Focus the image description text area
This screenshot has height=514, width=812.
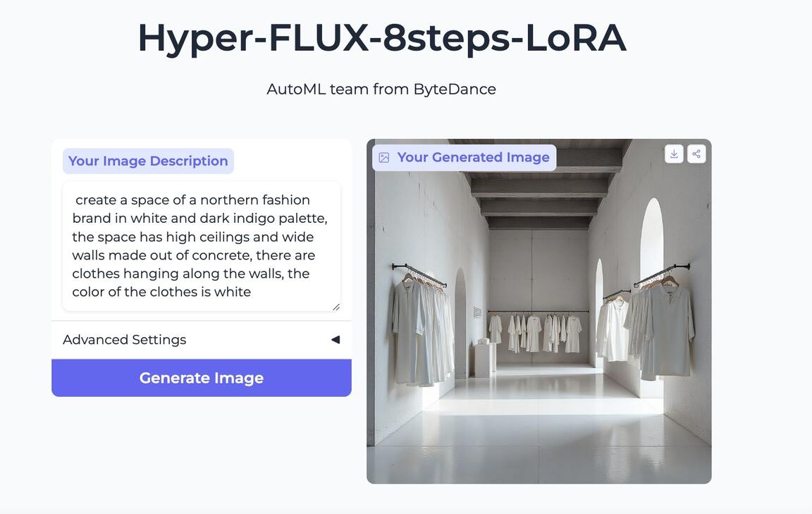point(202,246)
